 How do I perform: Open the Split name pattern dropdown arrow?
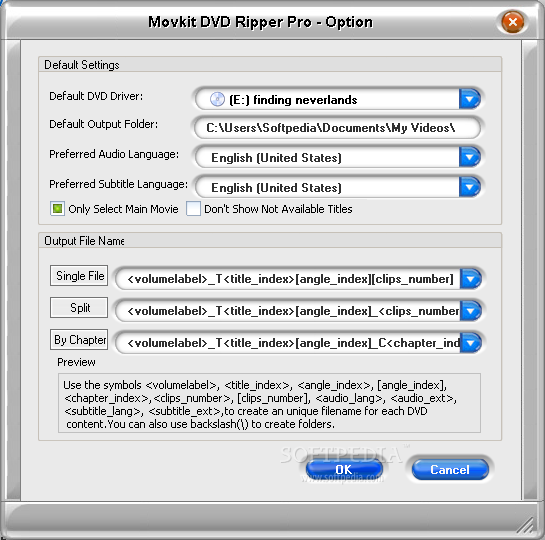pos(471,311)
